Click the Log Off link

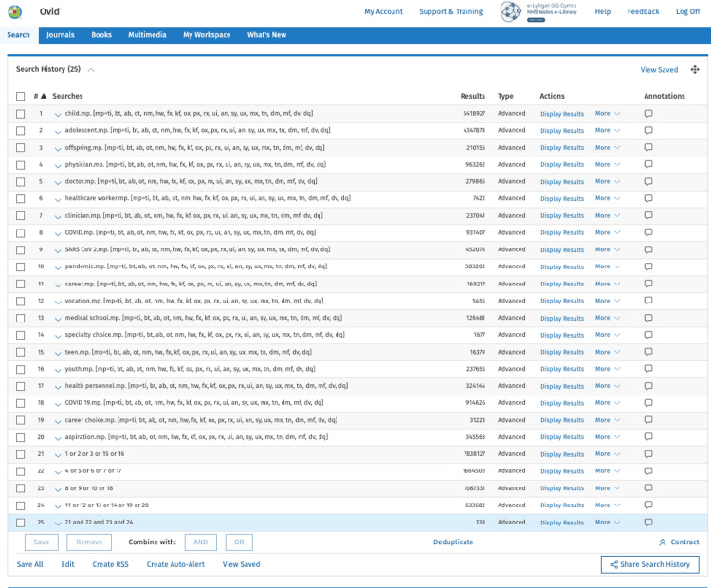(688, 11)
